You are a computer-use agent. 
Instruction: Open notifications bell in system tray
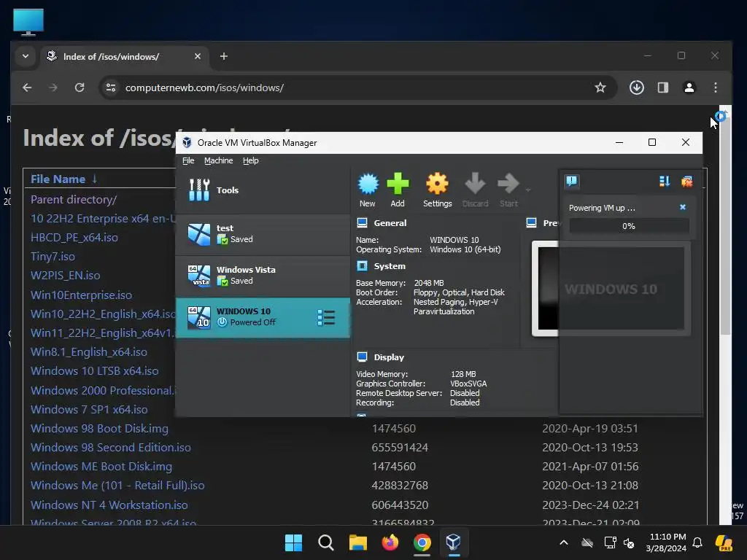point(697,542)
